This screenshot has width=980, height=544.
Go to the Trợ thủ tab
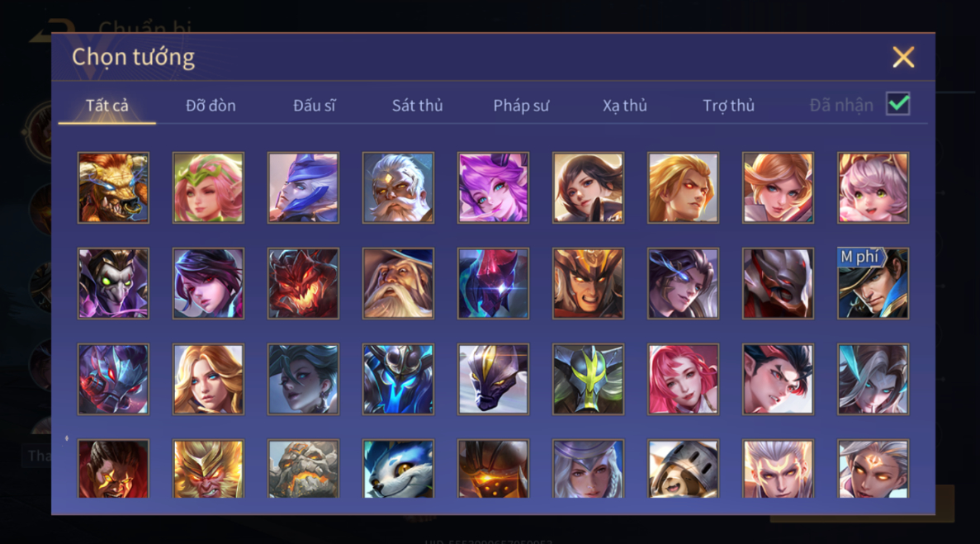729,106
